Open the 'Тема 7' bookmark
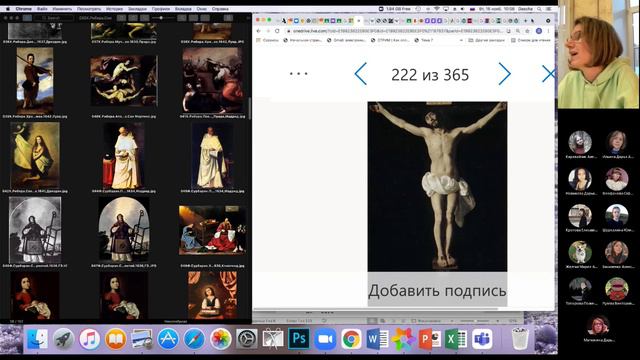Screen dimensions: 640x360 pyautogui.click(x=423, y=40)
